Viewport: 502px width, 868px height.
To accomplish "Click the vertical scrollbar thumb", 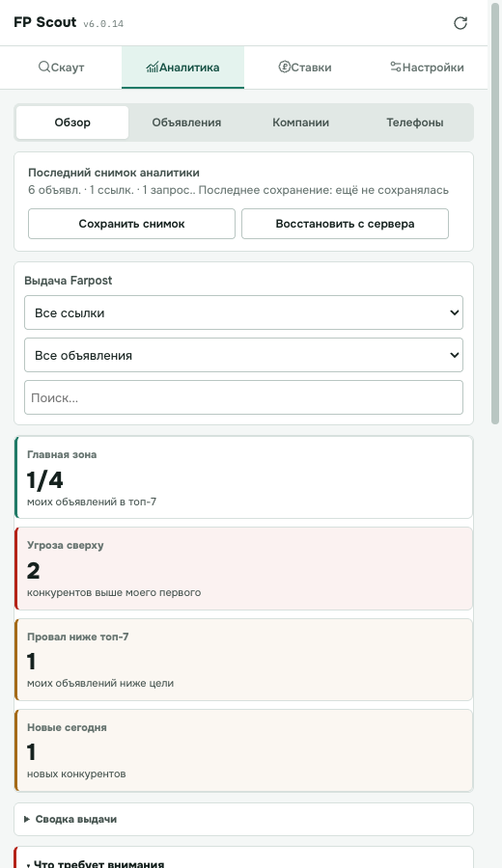I will (496, 214).
